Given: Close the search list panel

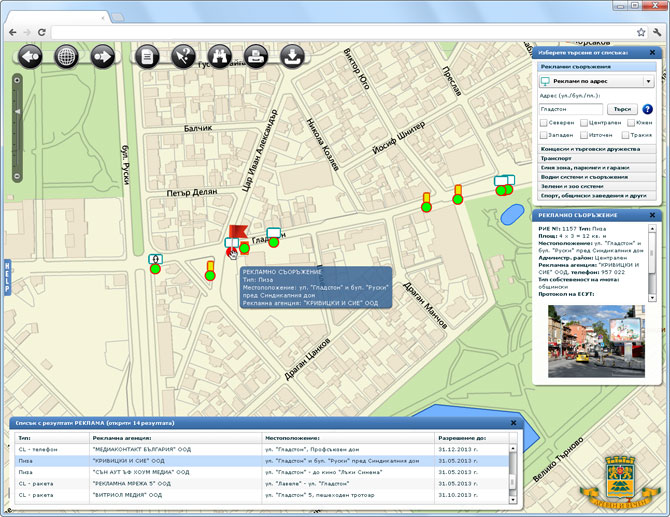Looking at the screenshot, I should (652, 53).
